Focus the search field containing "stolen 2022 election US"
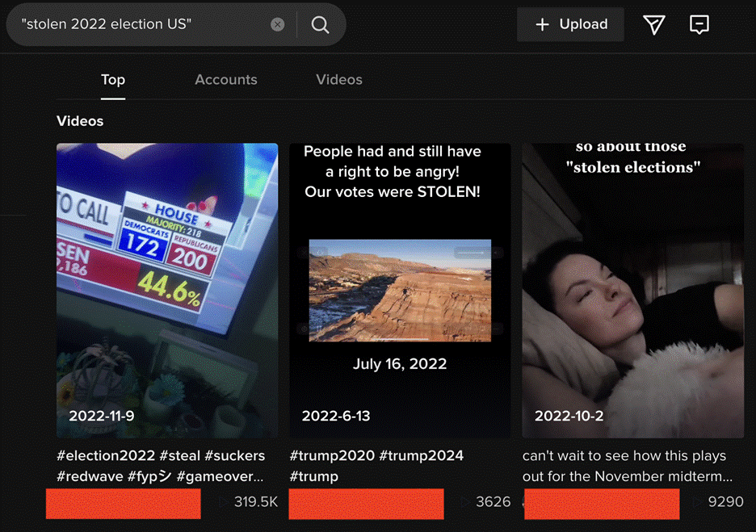 pyautogui.click(x=141, y=24)
